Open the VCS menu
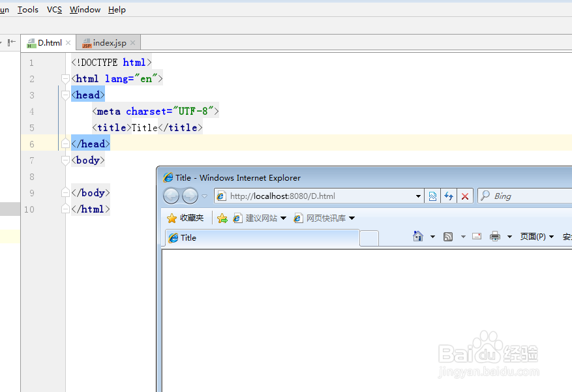Screen dimensions: 572x392 pyautogui.click(x=54, y=10)
